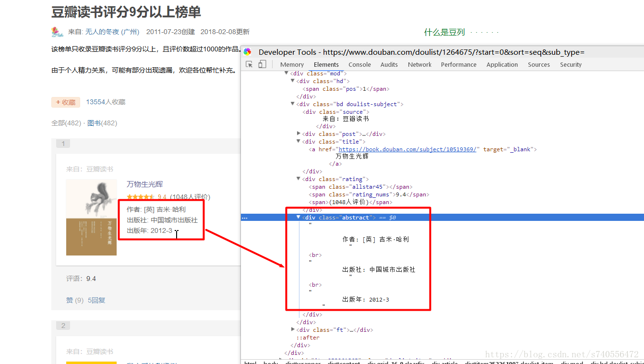Open the Memory tab
644x364 pixels.
292,64
